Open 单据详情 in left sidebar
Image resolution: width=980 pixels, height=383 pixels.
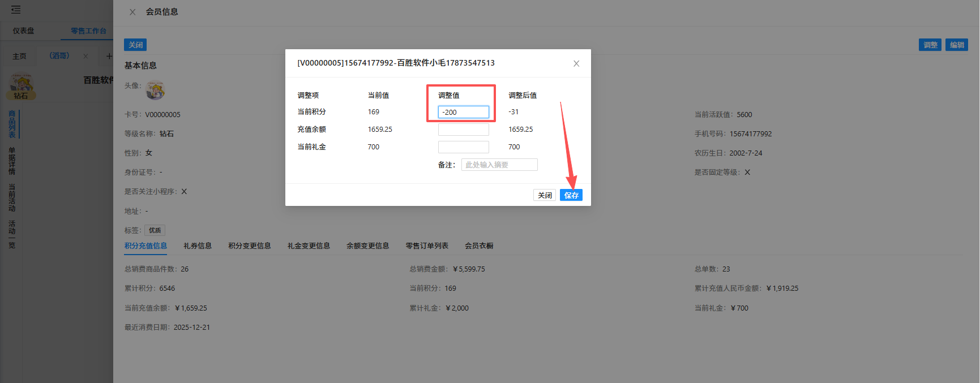point(12,161)
